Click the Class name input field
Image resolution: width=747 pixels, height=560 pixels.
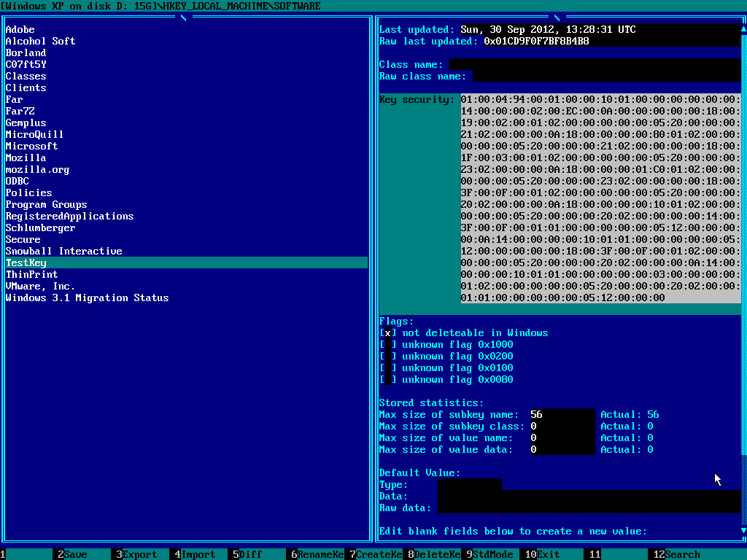pos(594,65)
